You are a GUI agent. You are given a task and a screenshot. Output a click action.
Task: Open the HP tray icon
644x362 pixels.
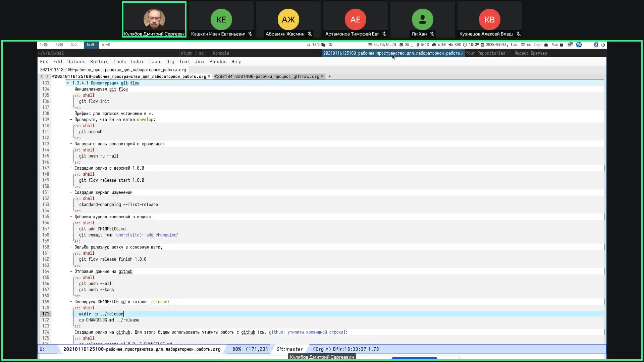[579, 45]
